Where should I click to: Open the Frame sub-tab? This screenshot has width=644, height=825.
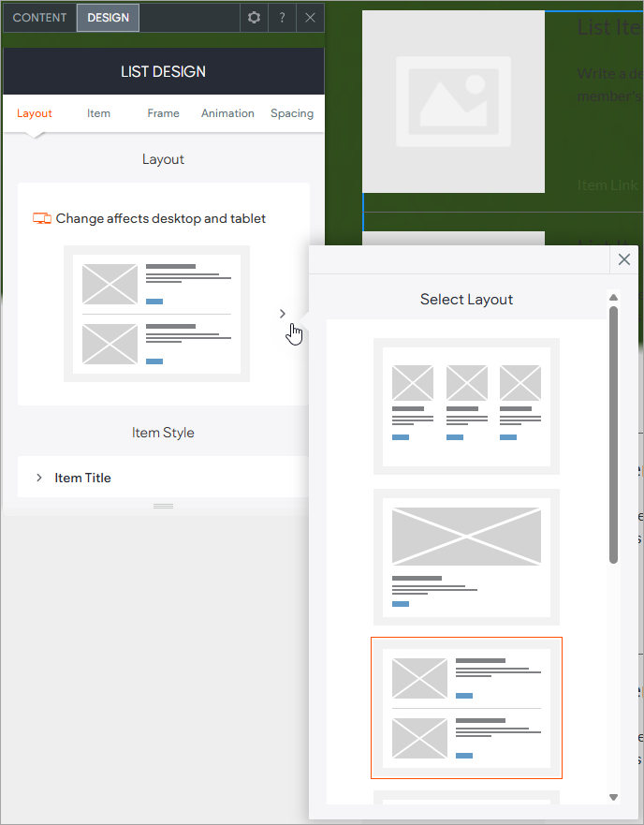coord(163,113)
